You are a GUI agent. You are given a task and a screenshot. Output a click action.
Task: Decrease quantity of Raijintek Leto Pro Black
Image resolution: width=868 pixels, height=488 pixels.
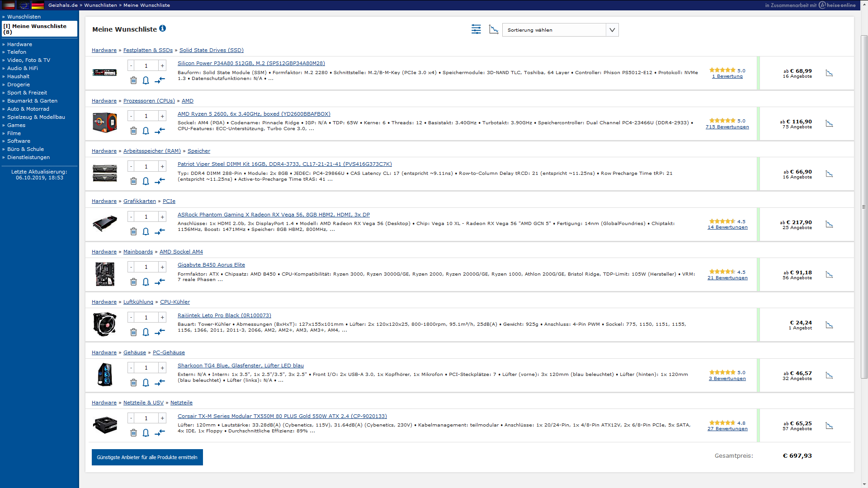(x=131, y=318)
